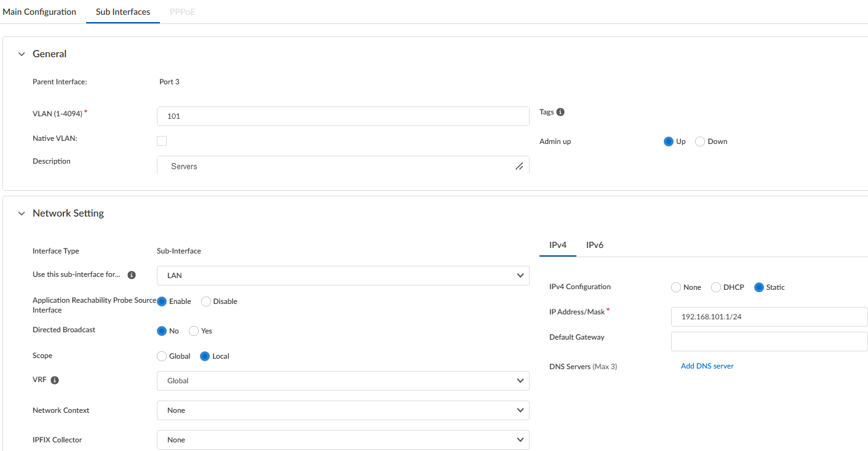868x451 pixels.
Task: Choose Global scope radio button
Action: point(162,356)
